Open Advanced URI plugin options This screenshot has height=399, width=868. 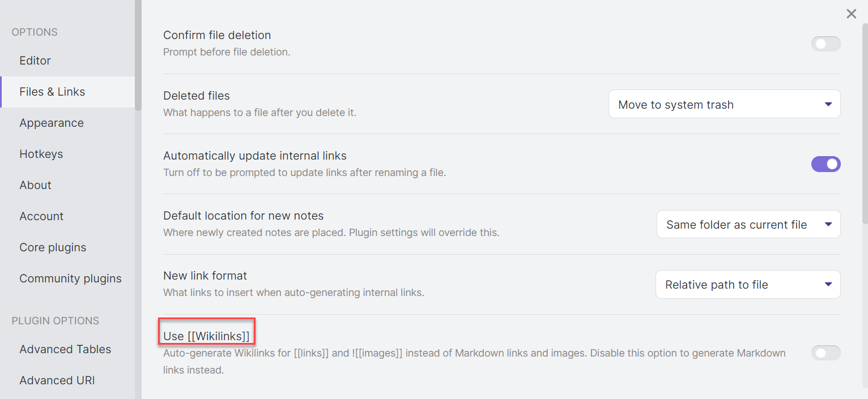[x=57, y=380]
